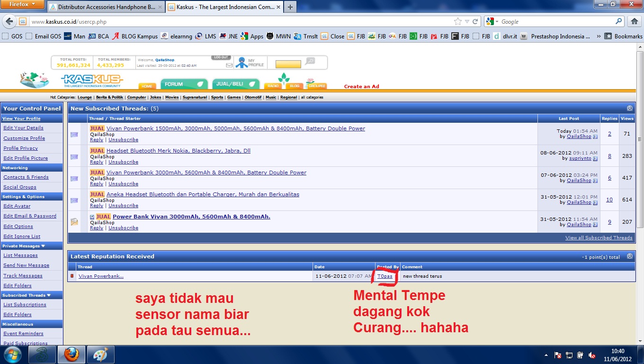Viewport: 644px width, 364px height.
Task: Open Edit Email & Password
Action: (x=30, y=216)
